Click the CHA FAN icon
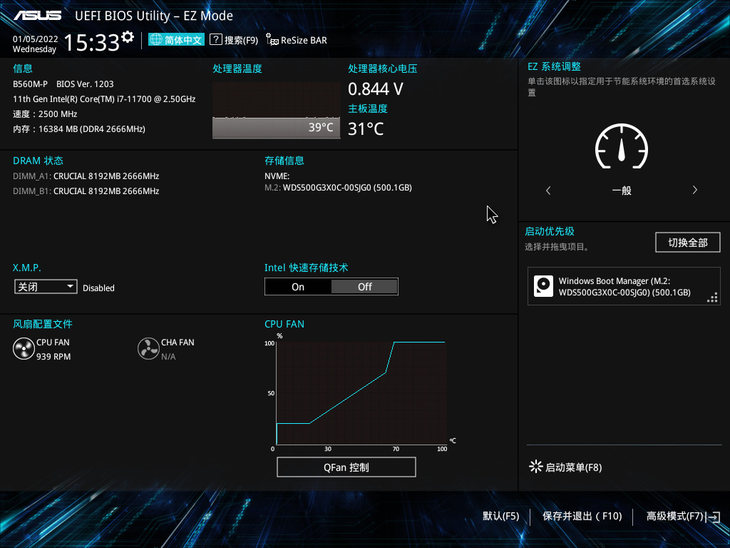Viewport: 730px width, 548px height. click(x=147, y=348)
